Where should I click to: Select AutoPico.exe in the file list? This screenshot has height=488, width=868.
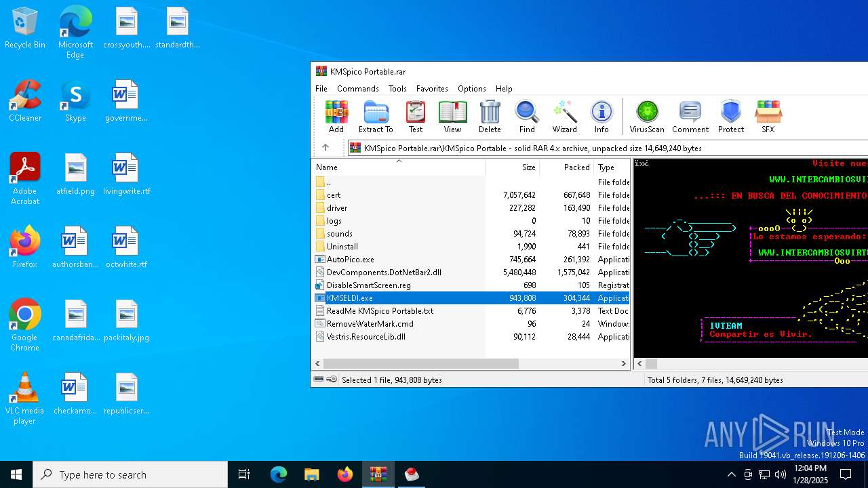(x=471, y=260)
